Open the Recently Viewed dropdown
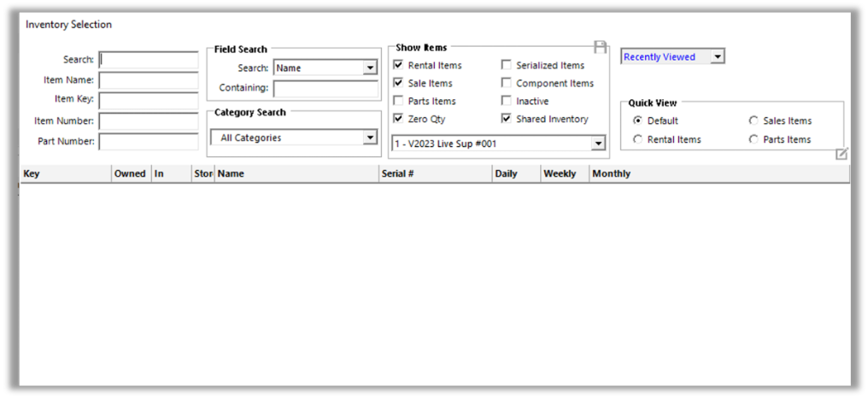 pos(718,57)
